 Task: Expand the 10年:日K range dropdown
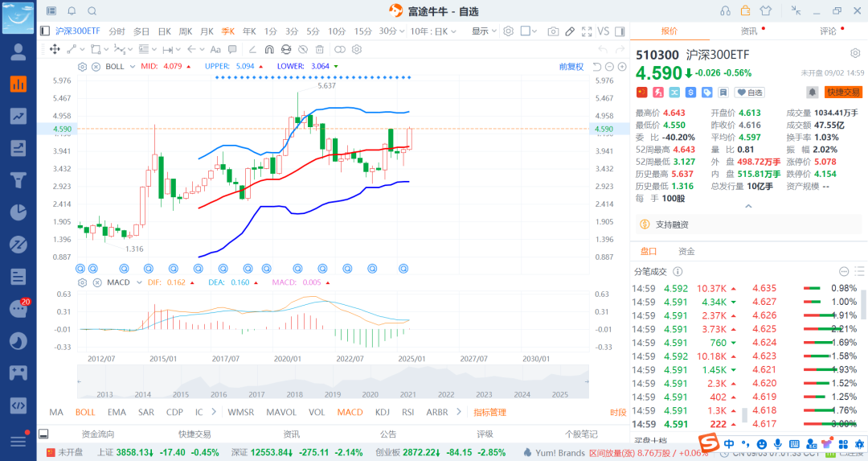coord(434,31)
